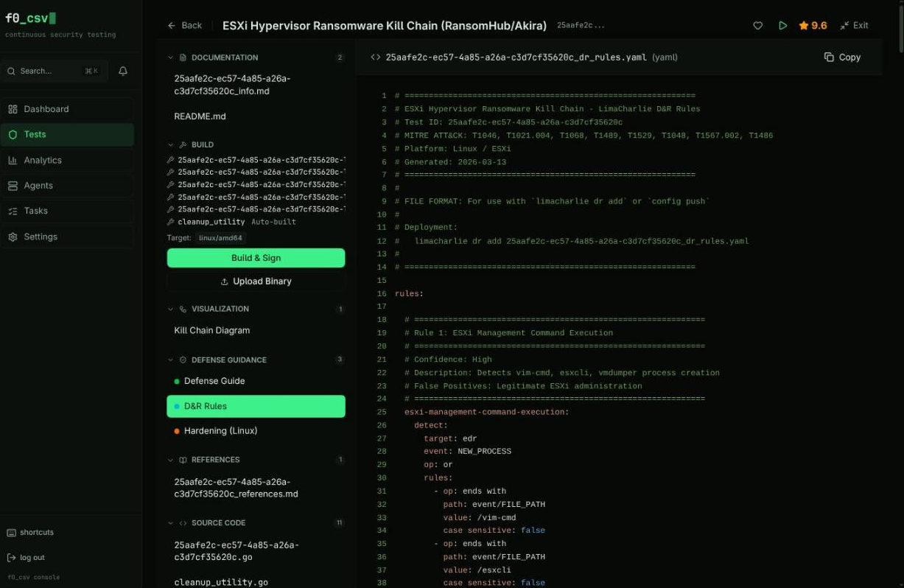
Task: Select the first build binary entry
Action: 256,159
